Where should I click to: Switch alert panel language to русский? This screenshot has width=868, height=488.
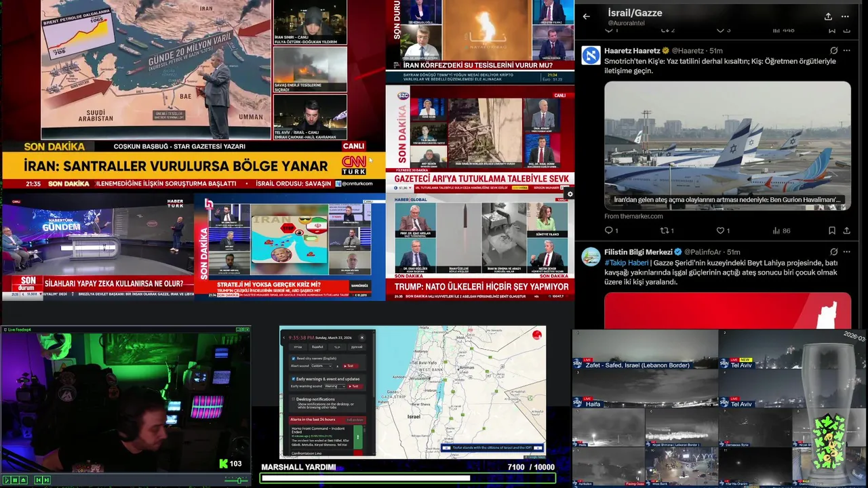[357, 347]
